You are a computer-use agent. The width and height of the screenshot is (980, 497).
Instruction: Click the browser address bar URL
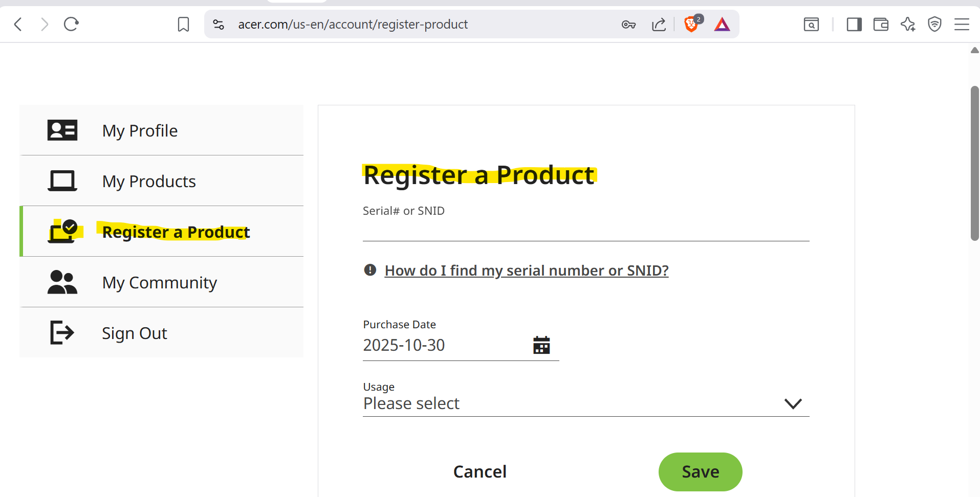[353, 24]
